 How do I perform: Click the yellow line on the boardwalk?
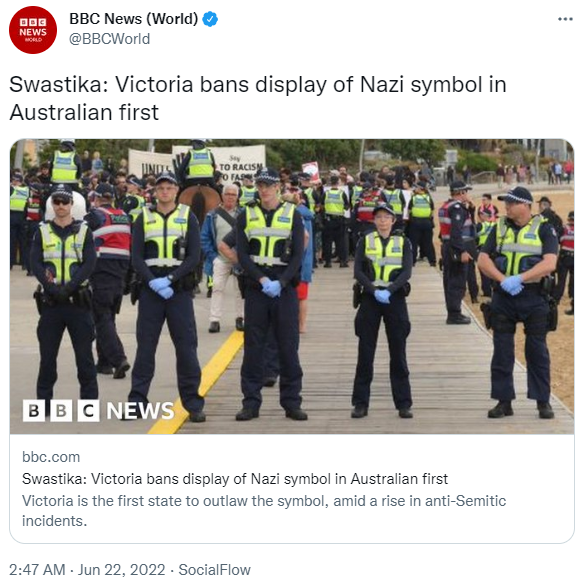(200, 384)
